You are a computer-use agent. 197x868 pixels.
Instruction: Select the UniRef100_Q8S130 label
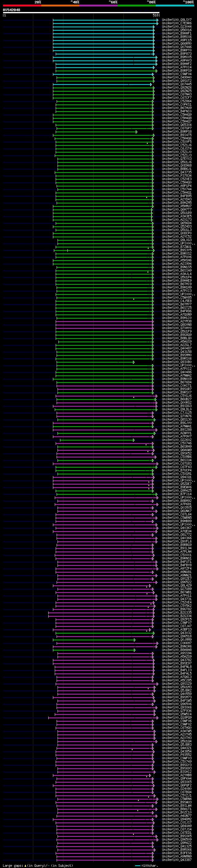point(177,419)
